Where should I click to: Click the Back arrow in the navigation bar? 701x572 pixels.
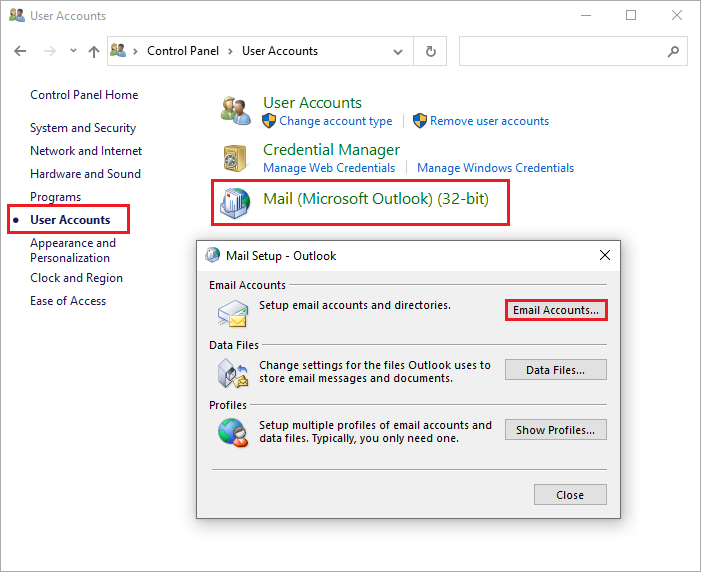[x=20, y=51]
